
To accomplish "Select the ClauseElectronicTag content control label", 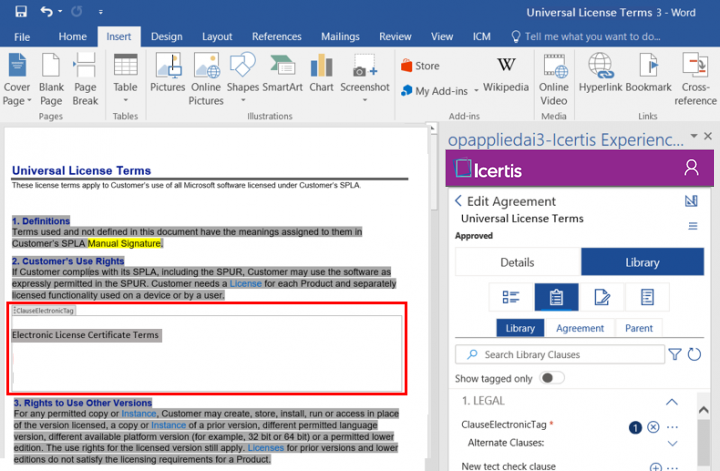I will click(44, 311).
